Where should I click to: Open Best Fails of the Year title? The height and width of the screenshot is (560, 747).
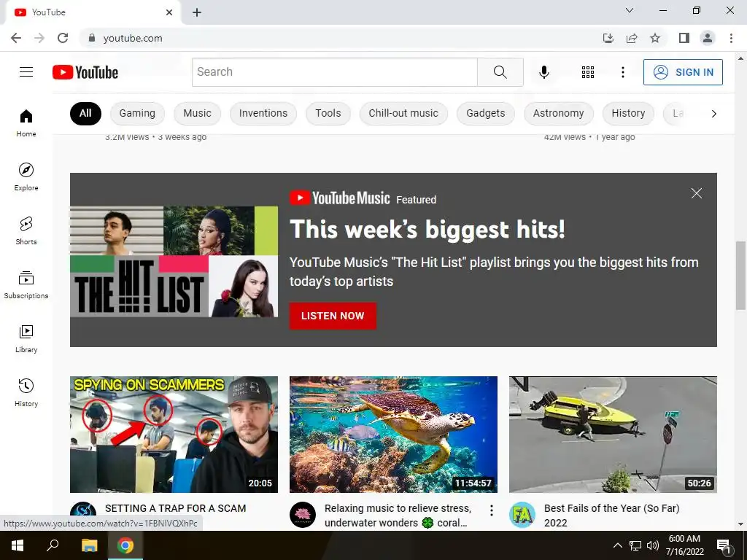pyautogui.click(x=612, y=516)
